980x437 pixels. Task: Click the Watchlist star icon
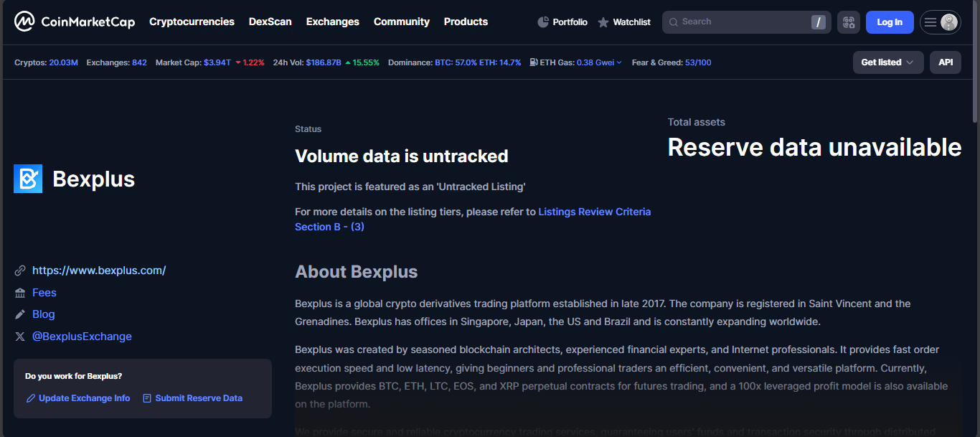click(x=603, y=22)
